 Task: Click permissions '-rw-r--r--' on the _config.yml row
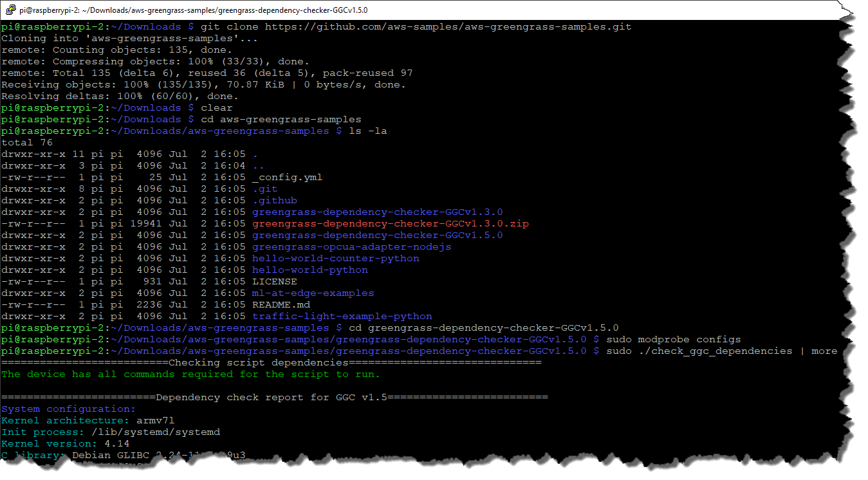click(x=33, y=178)
